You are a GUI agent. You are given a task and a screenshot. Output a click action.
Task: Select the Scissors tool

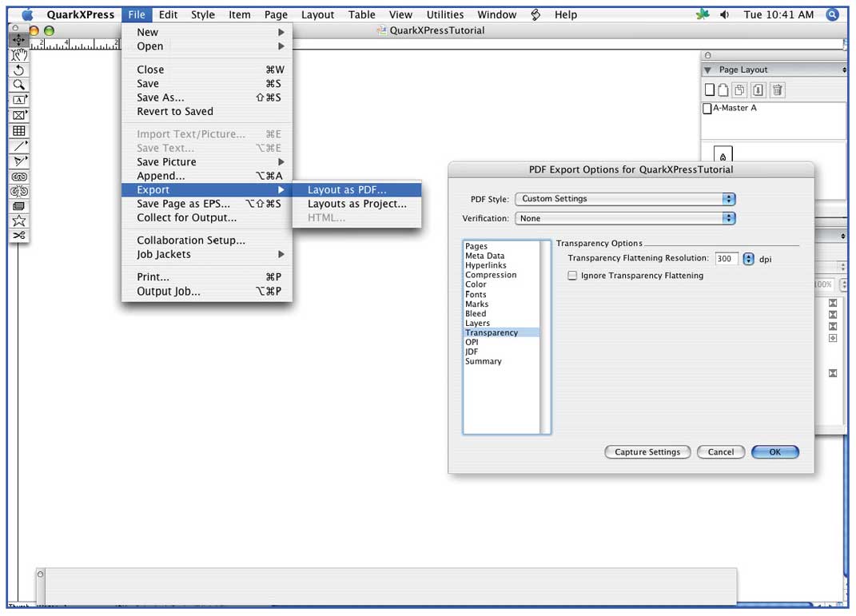pos(18,236)
